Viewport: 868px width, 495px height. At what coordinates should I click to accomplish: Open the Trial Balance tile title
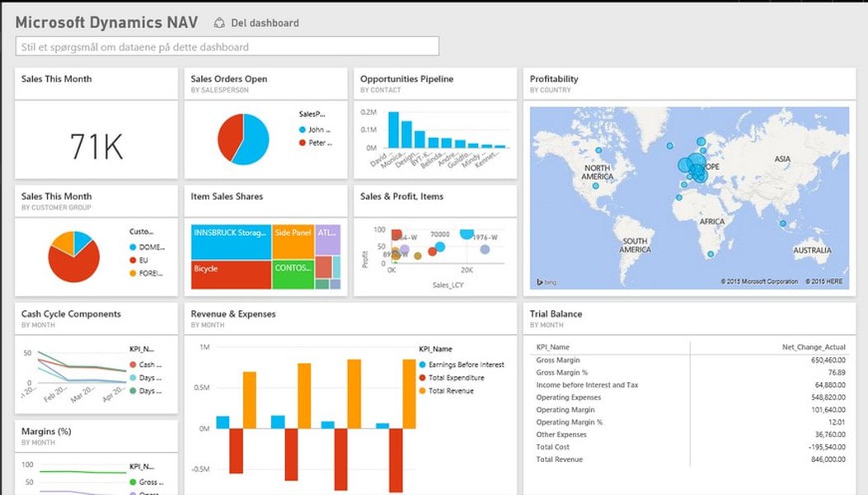pos(556,313)
